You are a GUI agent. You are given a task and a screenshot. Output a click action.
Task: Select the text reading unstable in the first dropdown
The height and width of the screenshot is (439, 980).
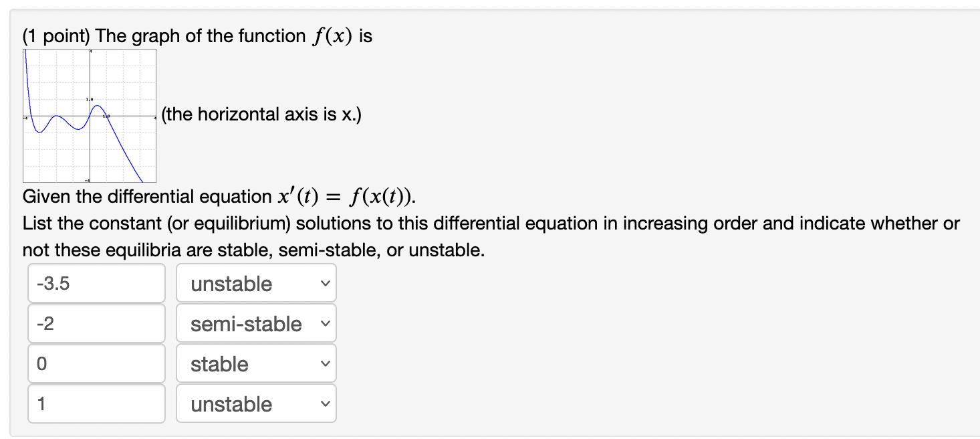click(231, 284)
